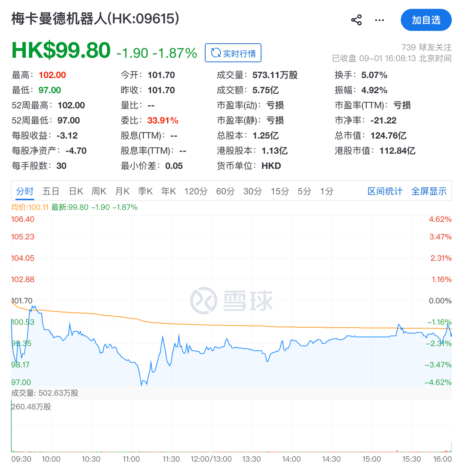This screenshot has width=469, height=476.
Task: Show the 季K chart
Action: [x=145, y=191]
